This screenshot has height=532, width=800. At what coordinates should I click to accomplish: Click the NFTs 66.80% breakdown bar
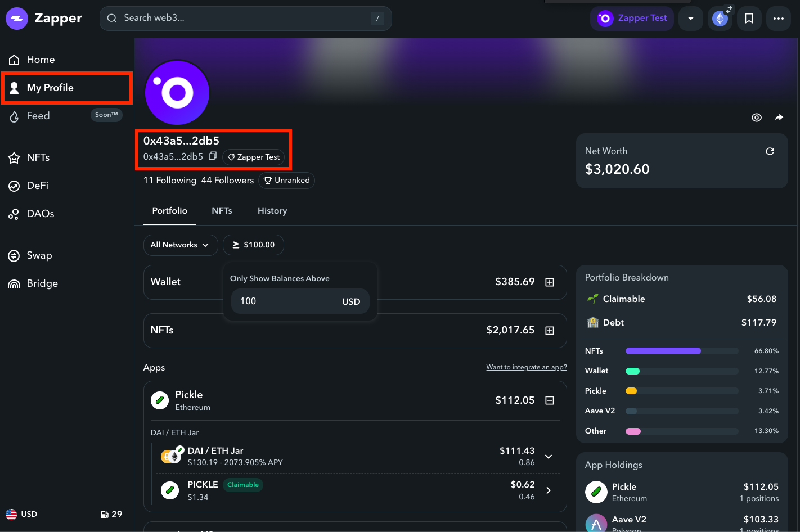(682, 351)
